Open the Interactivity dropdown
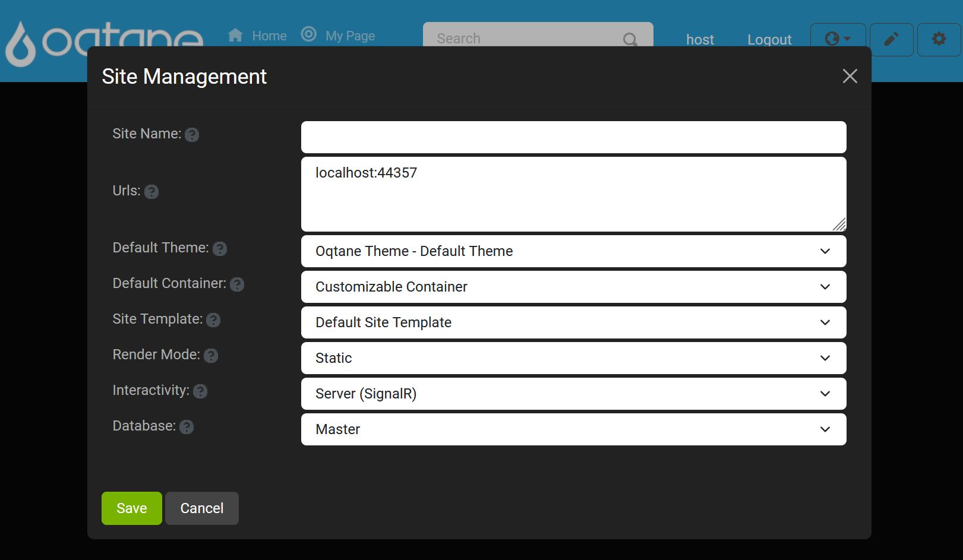 click(x=573, y=394)
